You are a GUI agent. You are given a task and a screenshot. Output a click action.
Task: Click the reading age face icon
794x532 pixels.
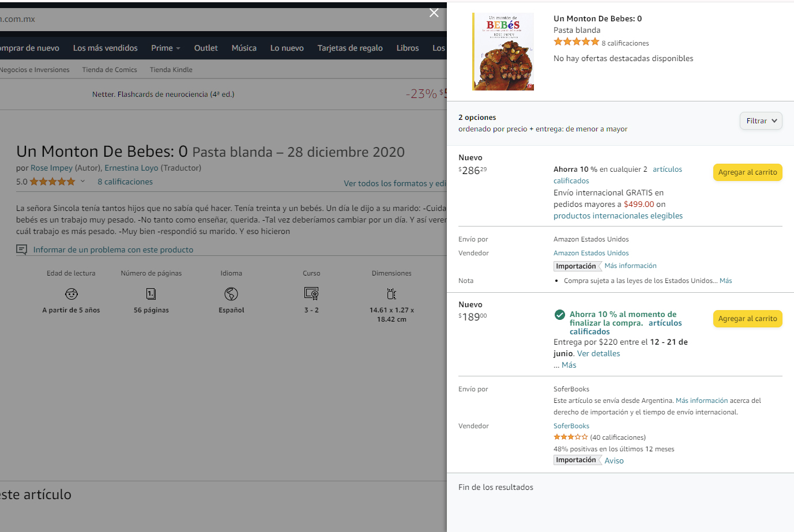(72, 294)
